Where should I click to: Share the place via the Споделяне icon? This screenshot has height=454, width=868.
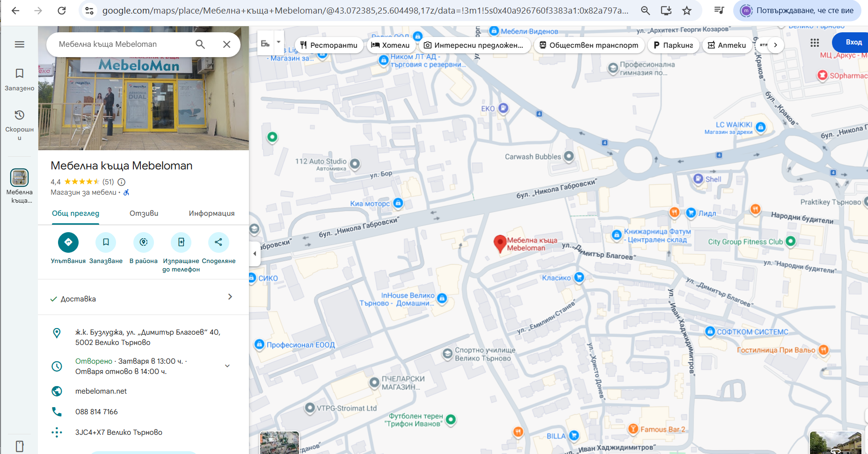pos(219,242)
